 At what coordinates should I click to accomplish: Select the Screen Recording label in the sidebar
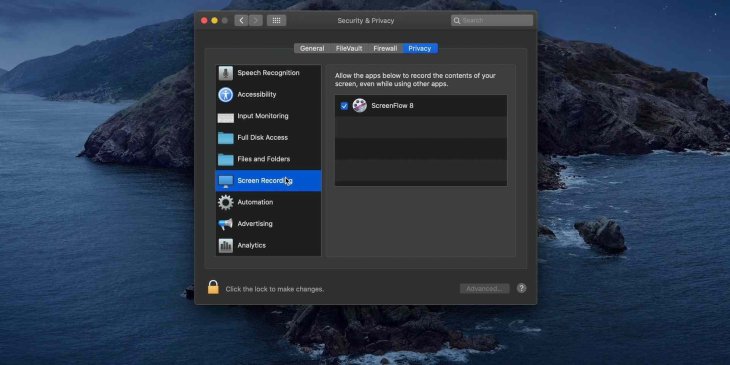(x=265, y=181)
